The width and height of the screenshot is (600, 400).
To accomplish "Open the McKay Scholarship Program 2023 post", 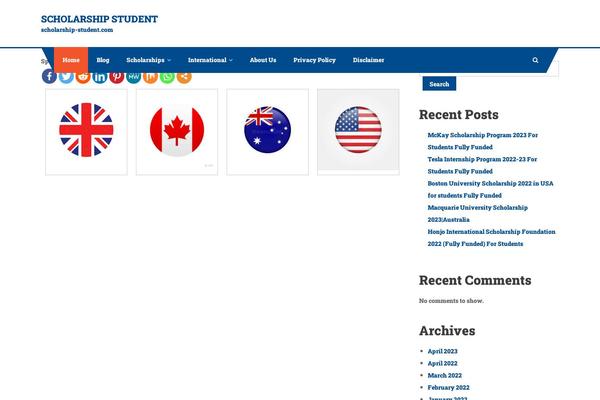I will pos(483,141).
